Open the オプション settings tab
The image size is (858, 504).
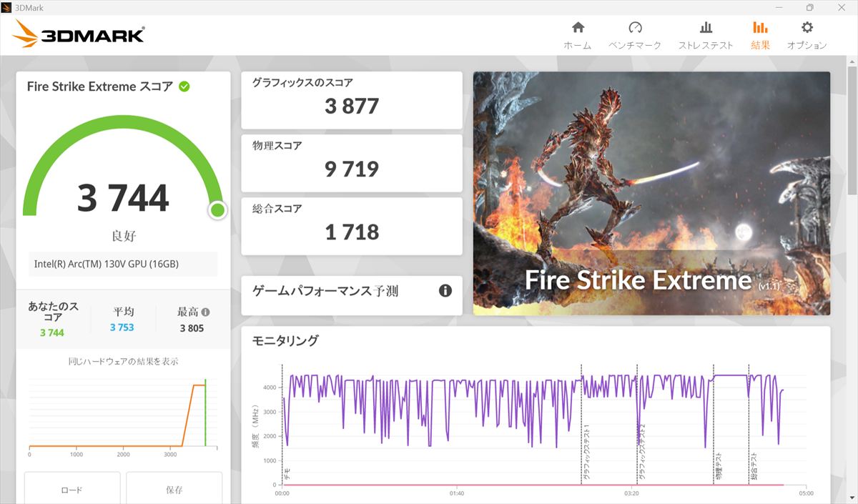point(807,35)
